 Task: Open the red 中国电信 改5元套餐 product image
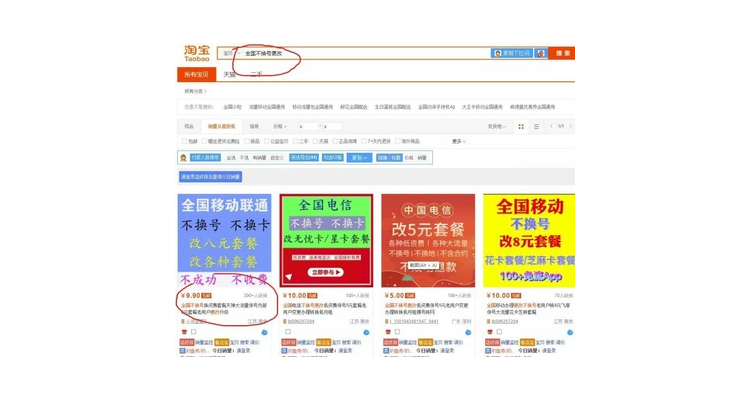428,240
